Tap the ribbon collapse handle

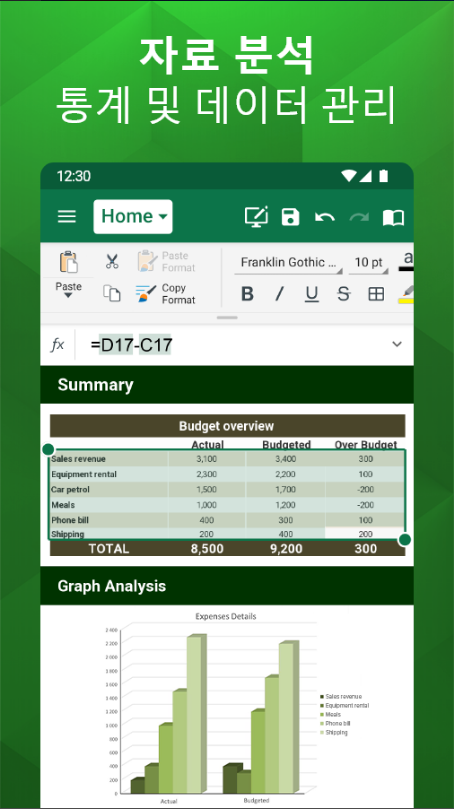(x=227, y=318)
